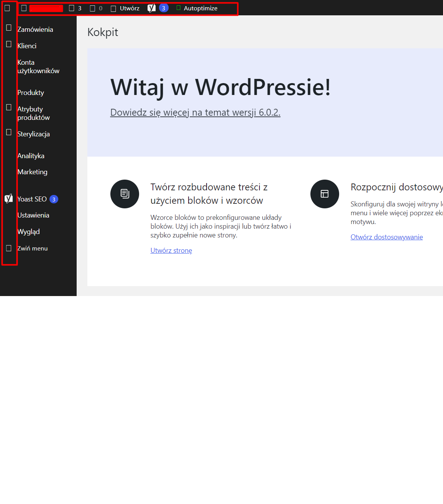Click Kokpit page heading
Image resolution: width=443 pixels, height=504 pixels.
pos(103,32)
